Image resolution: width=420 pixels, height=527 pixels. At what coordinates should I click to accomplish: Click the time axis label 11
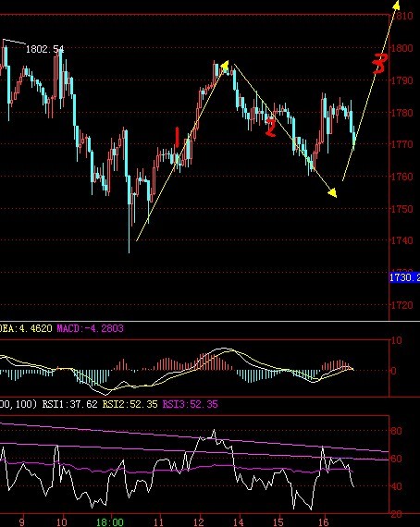[159, 522]
